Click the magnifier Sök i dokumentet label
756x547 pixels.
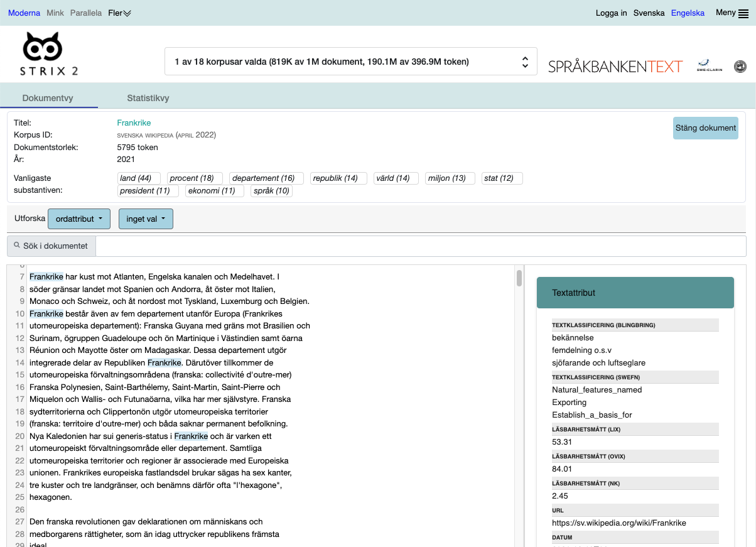click(51, 246)
